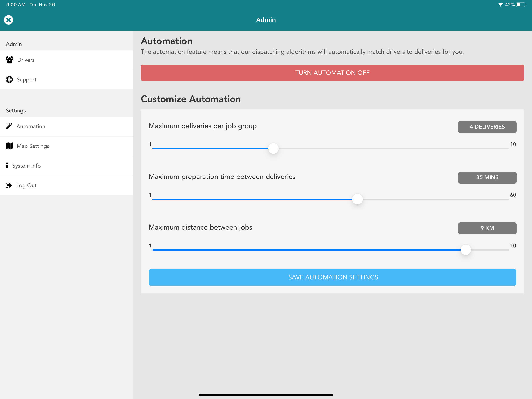Click the deliveries per job group slider handle

(x=273, y=148)
